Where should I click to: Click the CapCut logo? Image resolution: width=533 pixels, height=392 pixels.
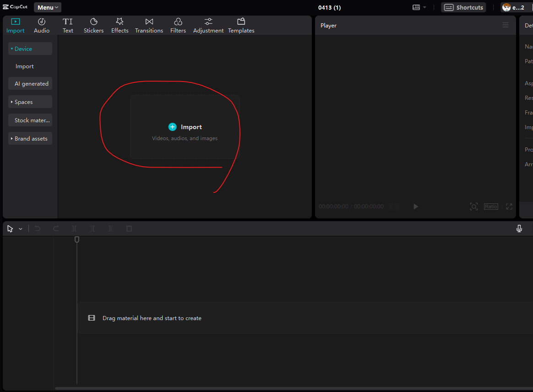point(15,7)
